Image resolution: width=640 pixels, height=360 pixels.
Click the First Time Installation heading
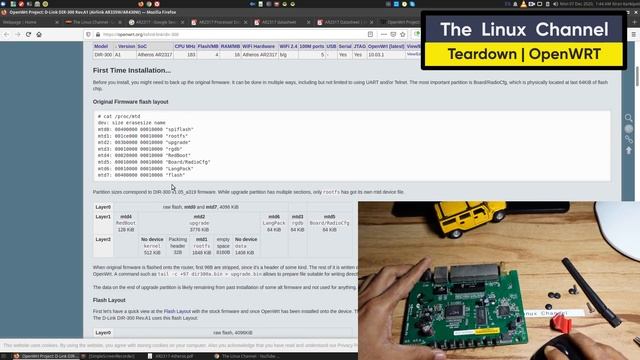pos(132,71)
